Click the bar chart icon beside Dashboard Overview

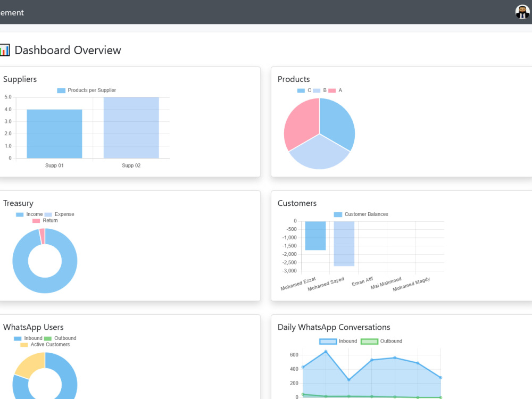click(x=4, y=50)
